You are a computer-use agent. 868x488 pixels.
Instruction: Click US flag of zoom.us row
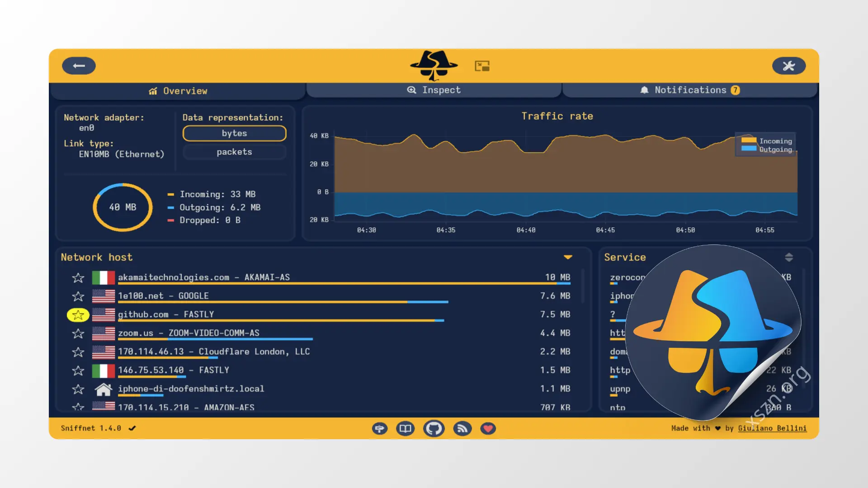point(103,333)
